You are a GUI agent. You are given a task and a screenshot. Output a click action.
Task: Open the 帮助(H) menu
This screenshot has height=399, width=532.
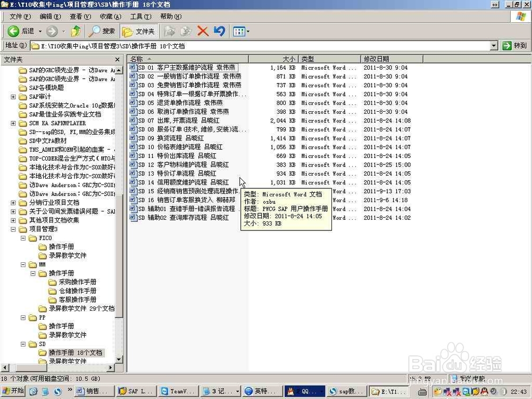[x=171, y=16]
